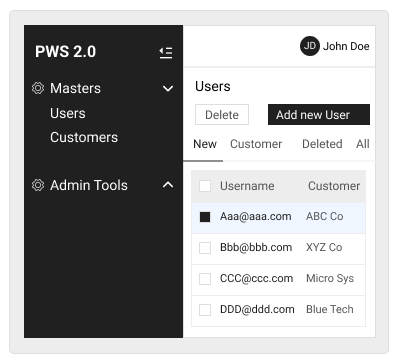Check the Bbb@bbb.com row checkbox
The width and height of the screenshot is (398, 361).
(205, 248)
